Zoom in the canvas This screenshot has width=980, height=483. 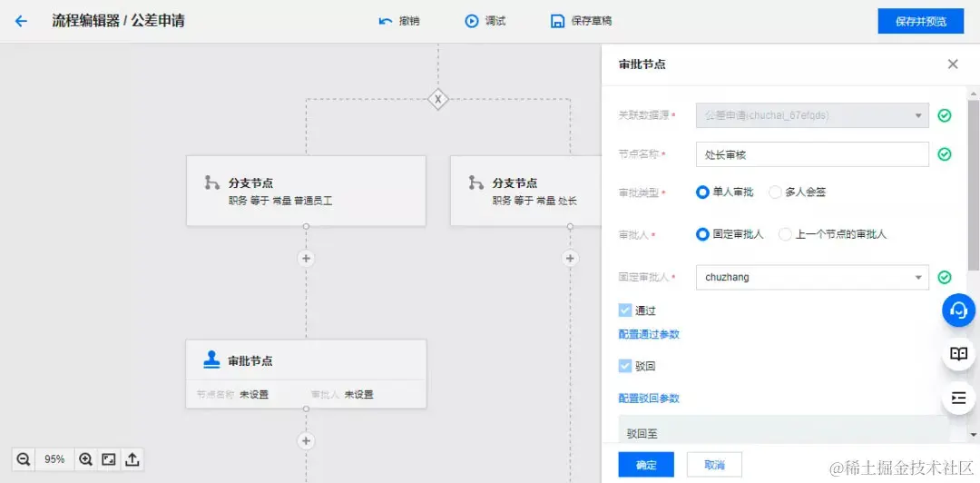[85, 459]
